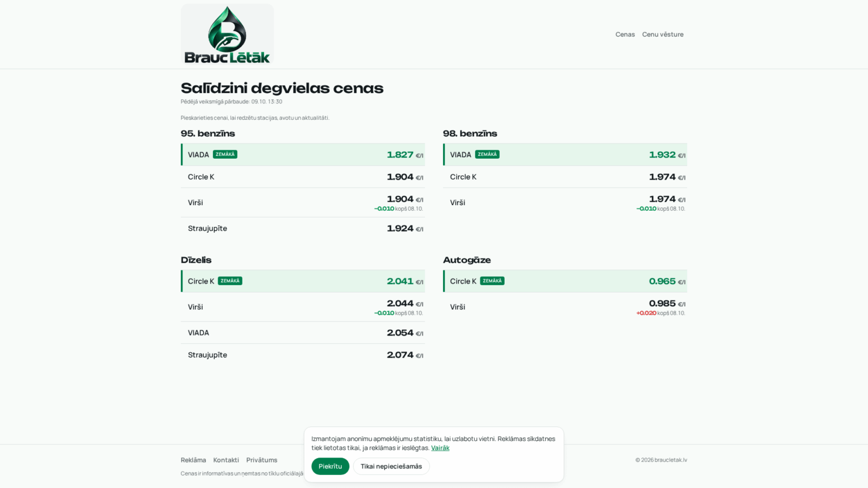Select Circle K row under 95. benzīns
The height and width of the screenshot is (488, 868).
303,177
